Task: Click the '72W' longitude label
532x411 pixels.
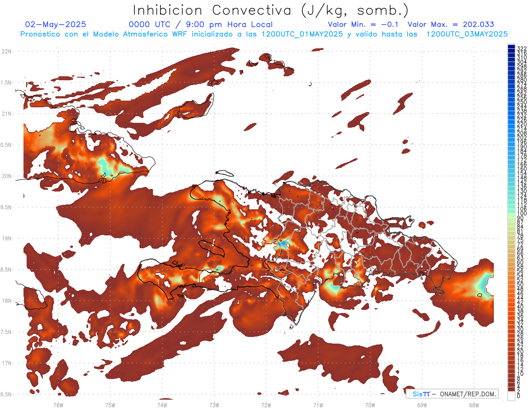Action: [x=266, y=405]
